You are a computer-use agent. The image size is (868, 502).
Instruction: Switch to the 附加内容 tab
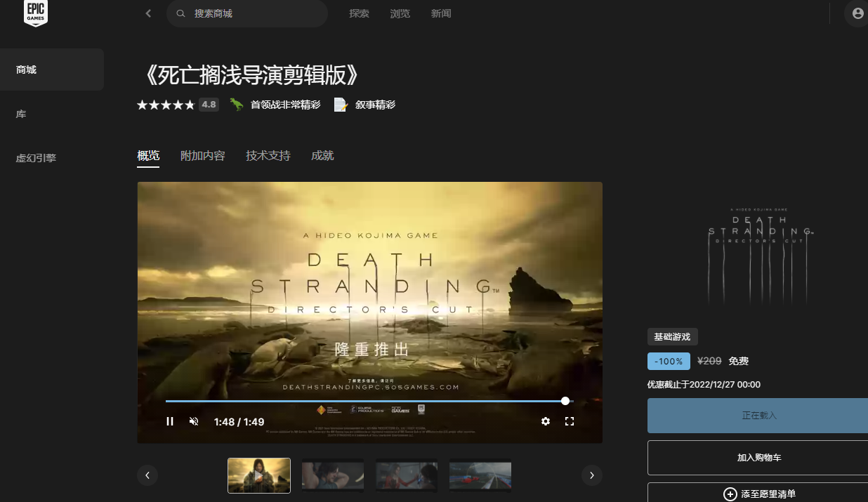click(203, 156)
